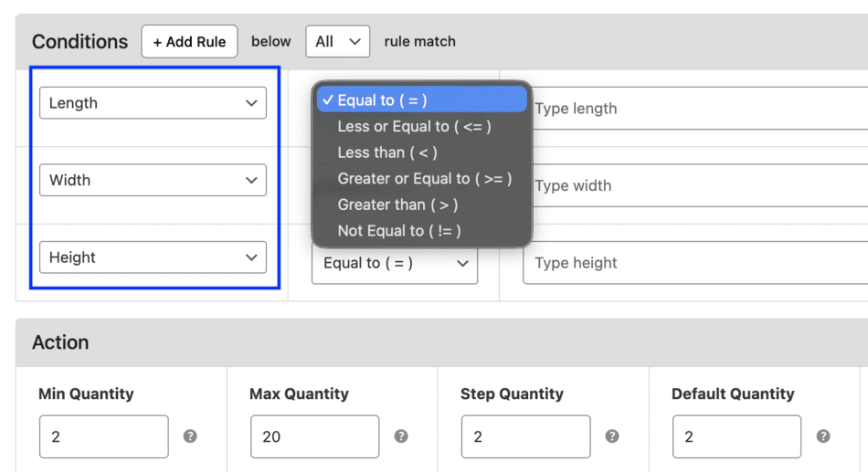The image size is (868, 472).
Task: Focus the Type width input field
Action: [700, 185]
